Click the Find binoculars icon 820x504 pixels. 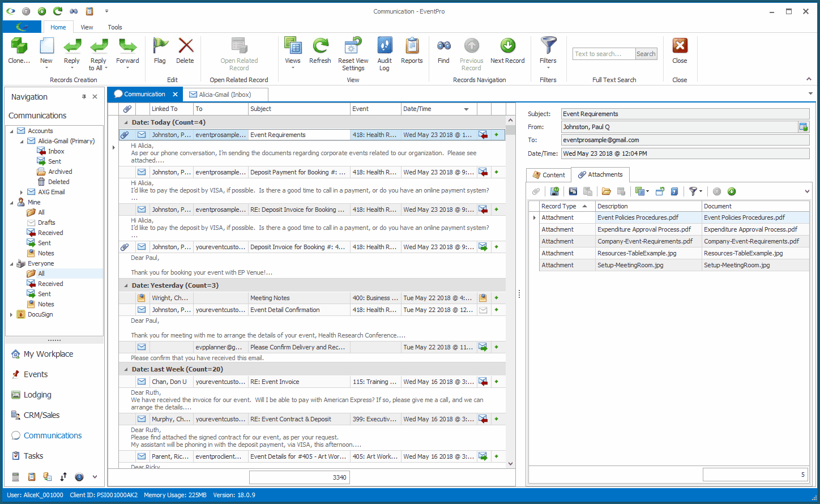(x=444, y=45)
